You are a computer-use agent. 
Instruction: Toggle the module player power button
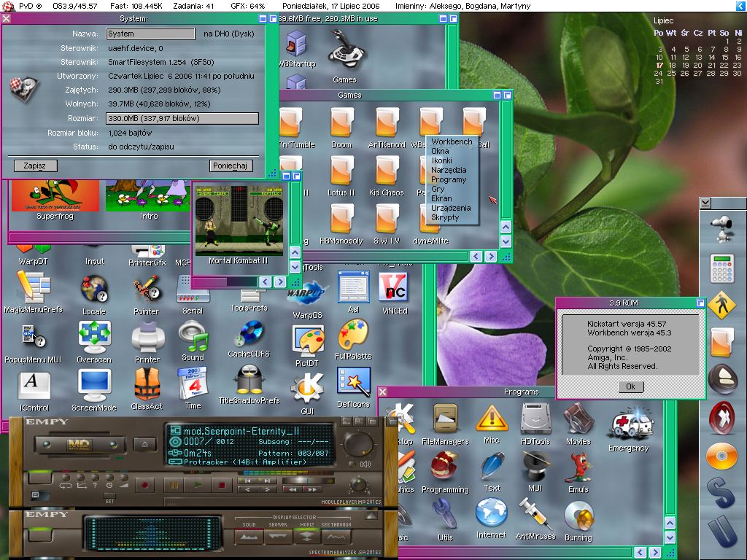point(39,477)
